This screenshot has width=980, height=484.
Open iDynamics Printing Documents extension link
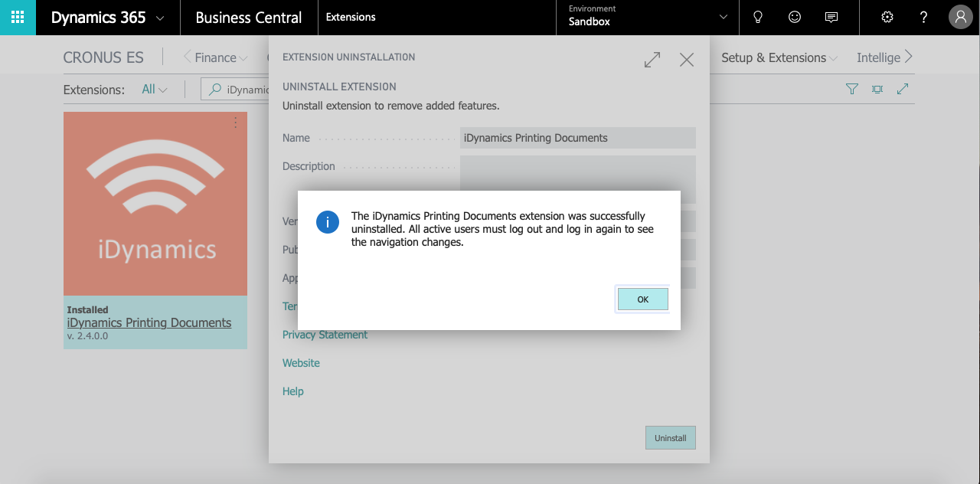149,322
